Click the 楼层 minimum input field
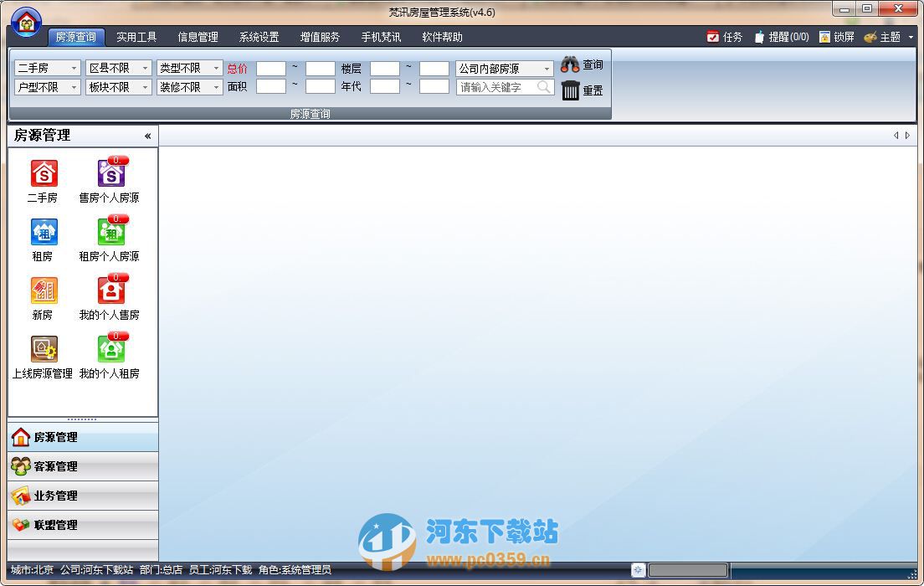This screenshot has width=924, height=586. pyautogui.click(x=385, y=69)
